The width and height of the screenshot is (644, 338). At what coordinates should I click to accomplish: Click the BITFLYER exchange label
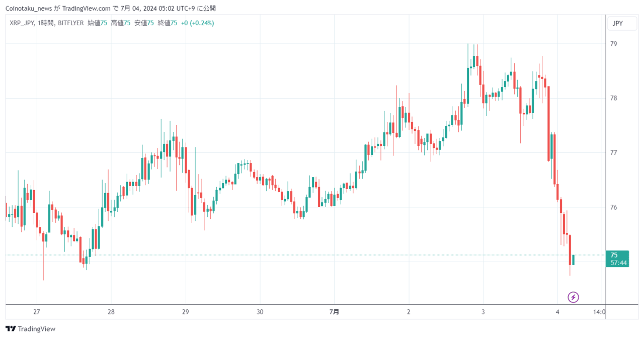pos(70,23)
